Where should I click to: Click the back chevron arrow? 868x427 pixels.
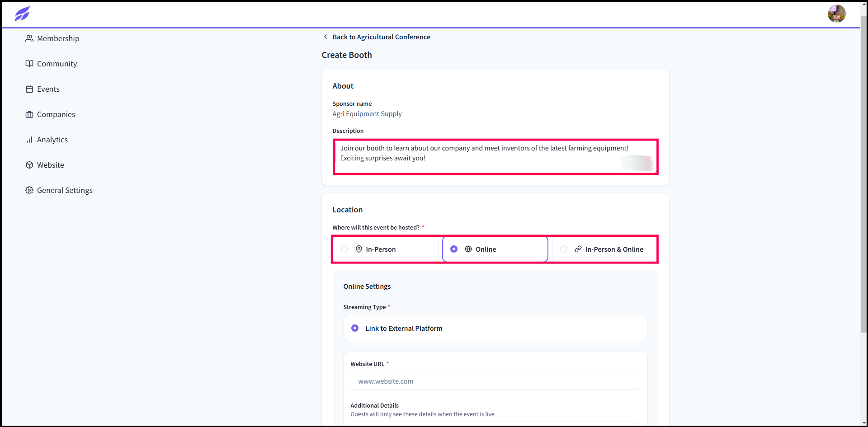325,37
